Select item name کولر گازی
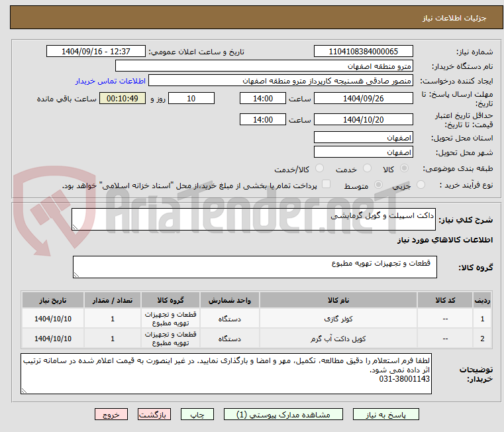The width and height of the screenshot is (504, 432). [x=338, y=319]
